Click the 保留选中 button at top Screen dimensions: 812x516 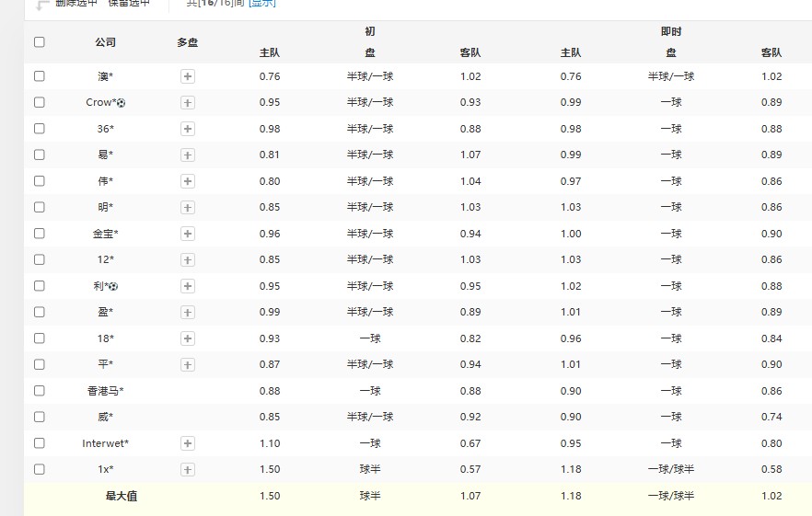[129, 4]
